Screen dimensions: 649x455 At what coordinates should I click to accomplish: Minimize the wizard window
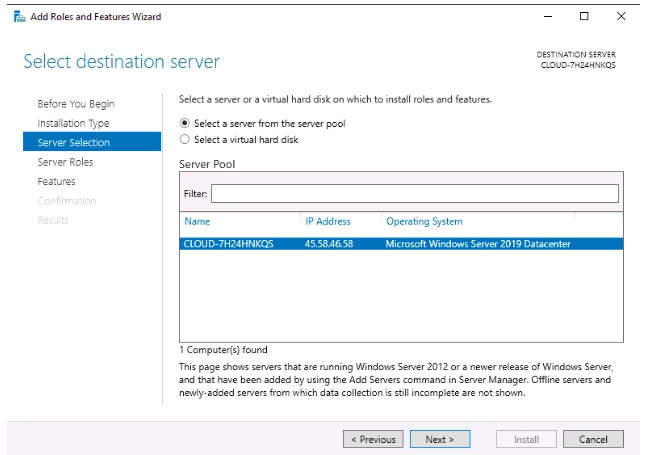pos(548,17)
